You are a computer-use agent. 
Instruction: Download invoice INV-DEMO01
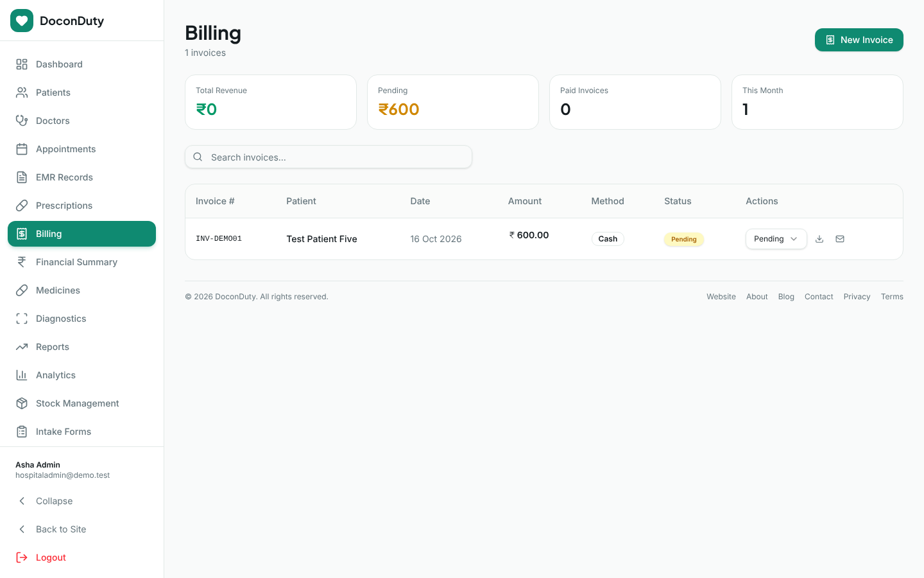819,239
